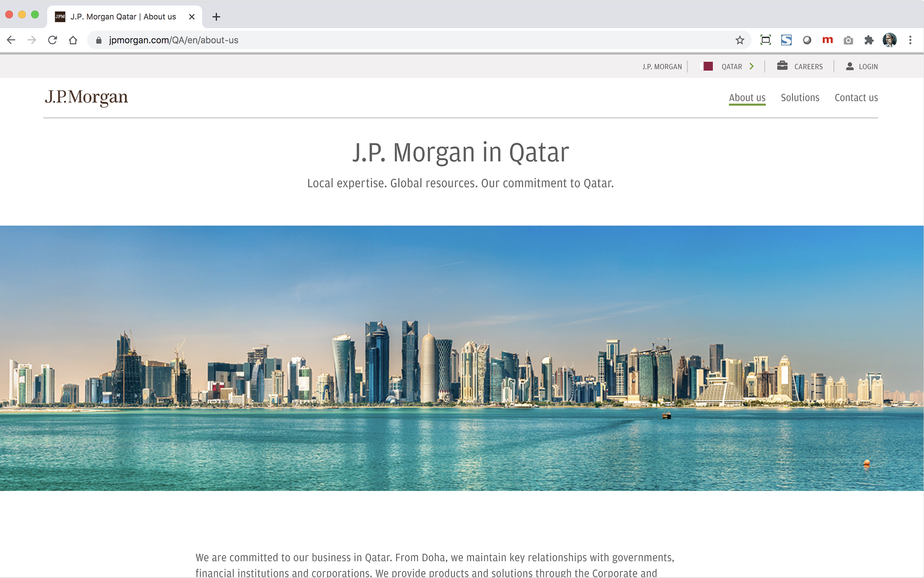Click the Qatar flag icon

pyautogui.click(x=706, y=66)
